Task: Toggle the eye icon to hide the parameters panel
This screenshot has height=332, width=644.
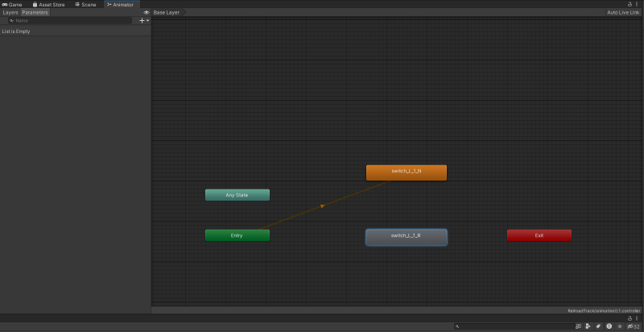Action: [147, 13]
